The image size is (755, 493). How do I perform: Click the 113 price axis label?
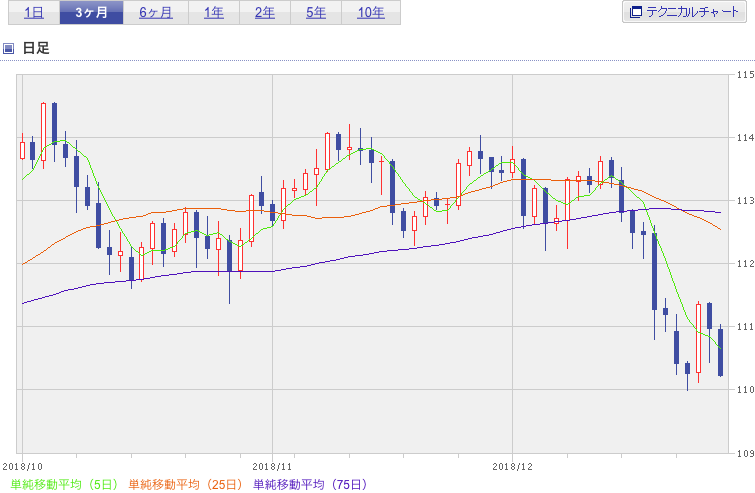click(x=745, y=201)
